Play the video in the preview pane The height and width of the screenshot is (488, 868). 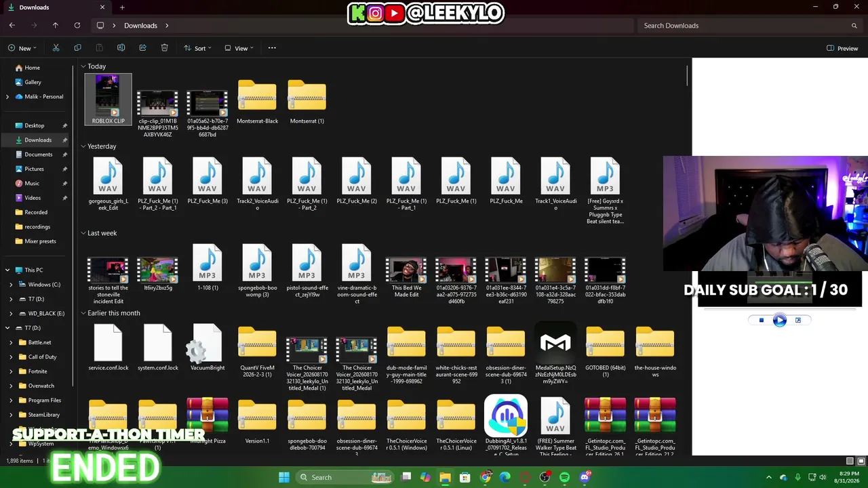coord(779,321)
